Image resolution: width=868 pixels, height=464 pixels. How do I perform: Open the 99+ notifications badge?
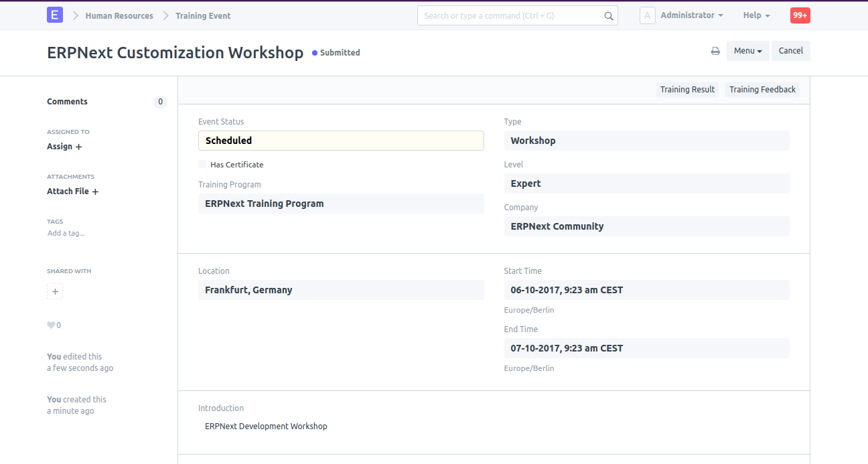pyautogui.click(x=800, y=15)
